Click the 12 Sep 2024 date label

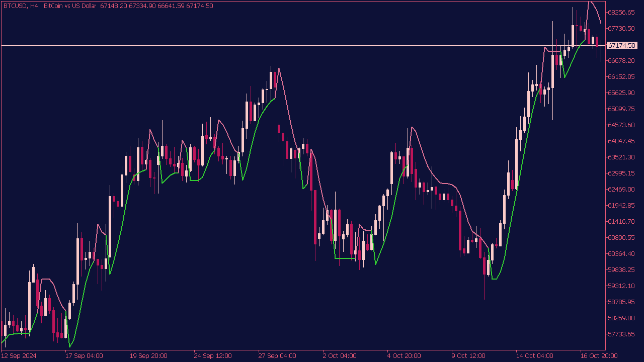coord(19,356)
